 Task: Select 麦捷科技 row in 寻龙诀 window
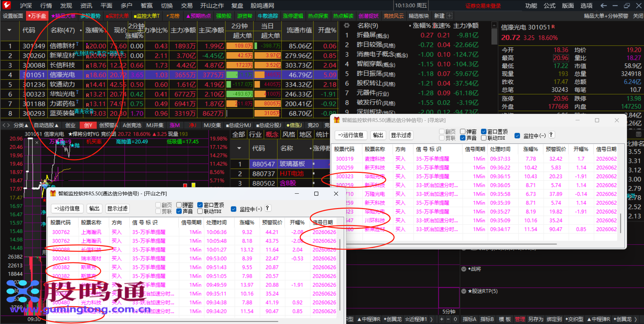tap(474, 159)
